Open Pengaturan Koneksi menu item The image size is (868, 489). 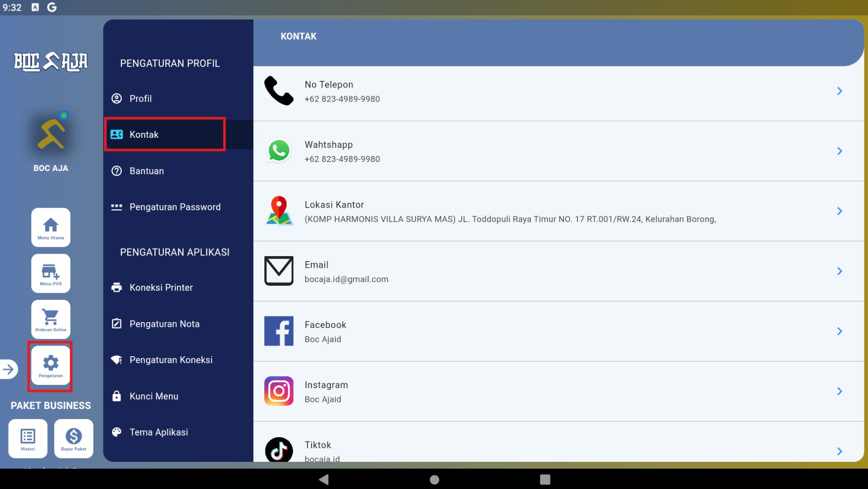(178, 360)
